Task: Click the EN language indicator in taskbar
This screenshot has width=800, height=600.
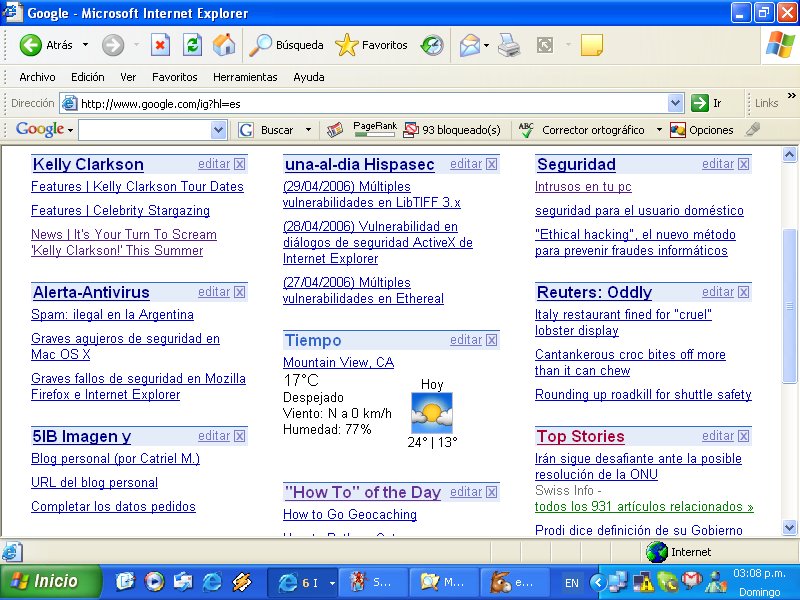Action: pos(571,583)
